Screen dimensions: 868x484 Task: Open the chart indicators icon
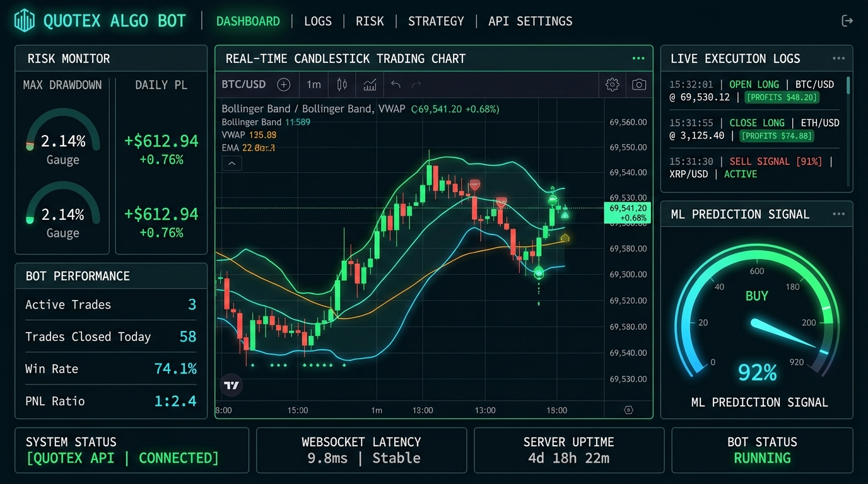(x=370, y=84)
